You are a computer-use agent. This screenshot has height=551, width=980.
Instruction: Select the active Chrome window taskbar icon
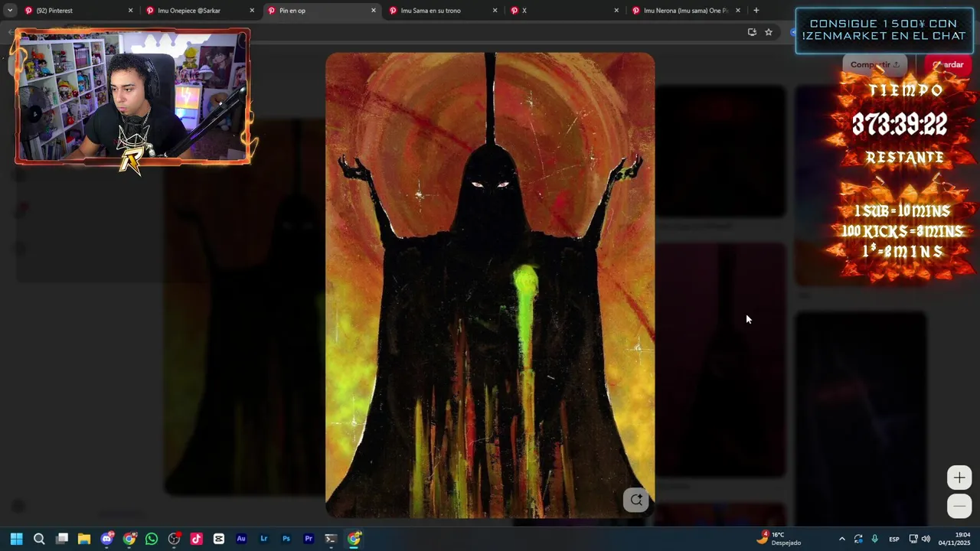point(354,539)
